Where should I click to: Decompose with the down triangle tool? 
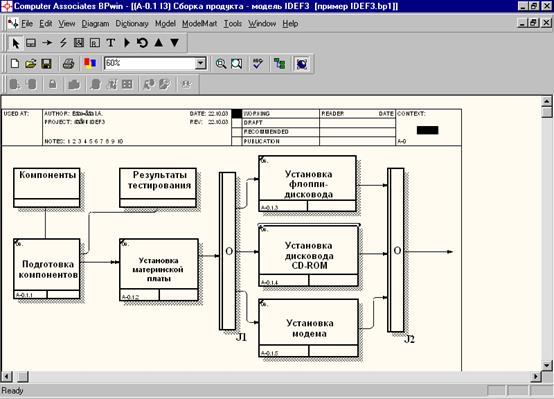[175, 43]
